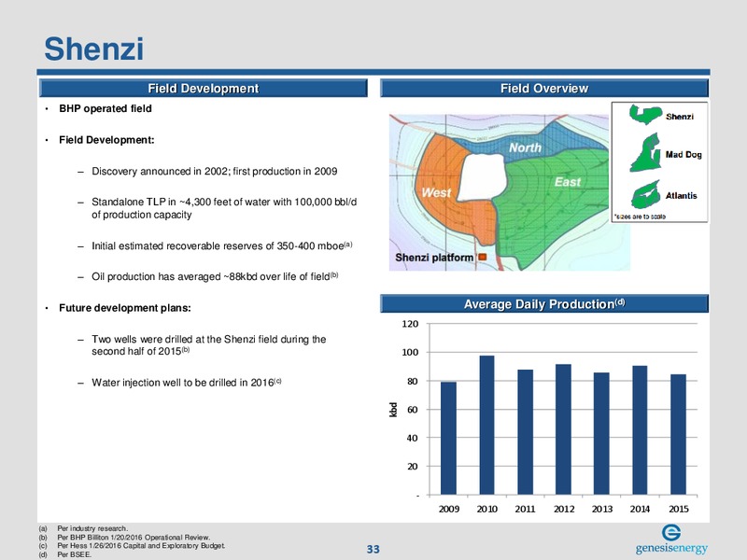The height and width of the screenshot is (560, 747).
Task: Click 'Two wells were drilled' bullet text
Action: pyautogui.click(x=208, y=345)
